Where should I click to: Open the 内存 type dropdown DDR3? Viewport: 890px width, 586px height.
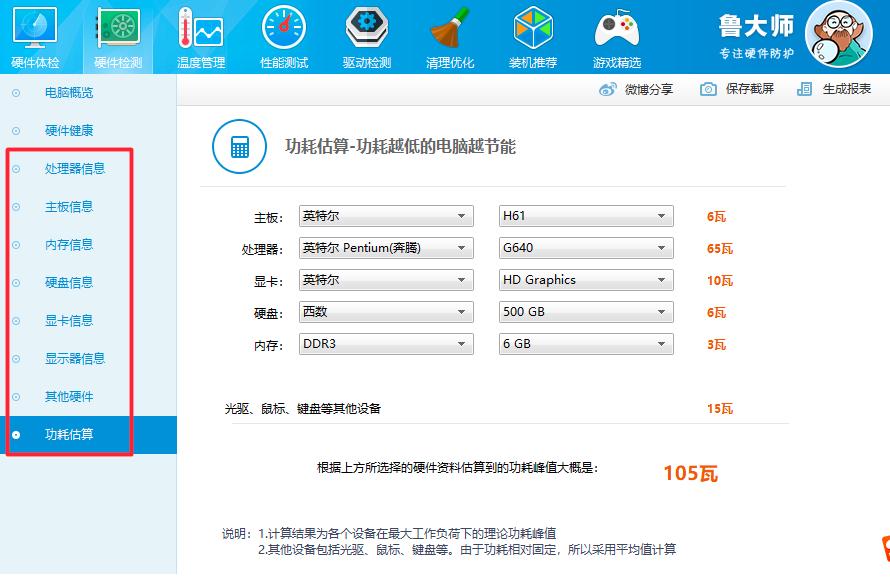pyautogui.click(x=387, y=344)
